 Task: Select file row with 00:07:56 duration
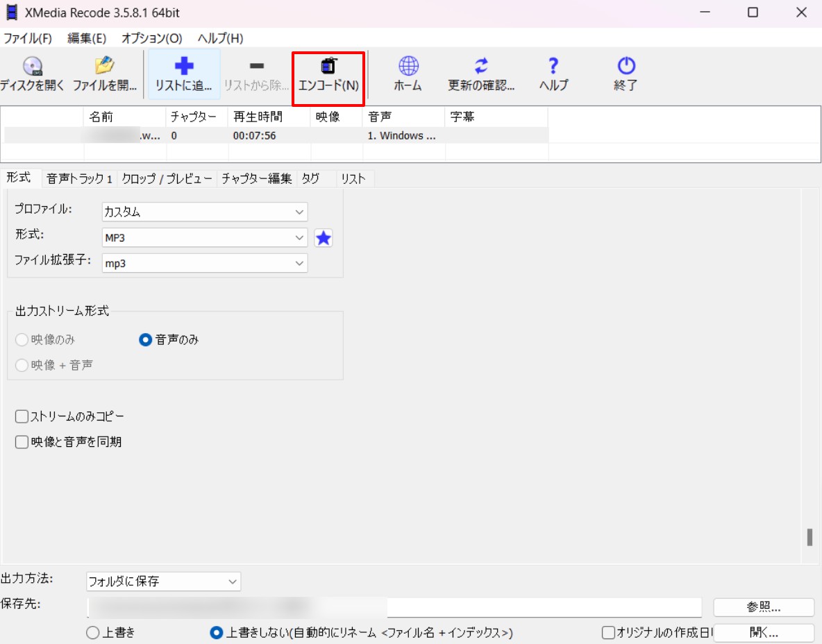[276, 135]
